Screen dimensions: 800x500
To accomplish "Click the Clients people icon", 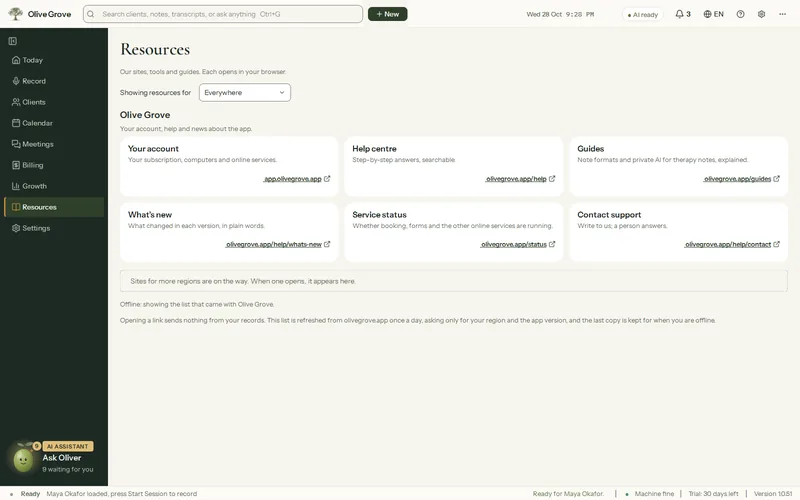I will point(16,102).
